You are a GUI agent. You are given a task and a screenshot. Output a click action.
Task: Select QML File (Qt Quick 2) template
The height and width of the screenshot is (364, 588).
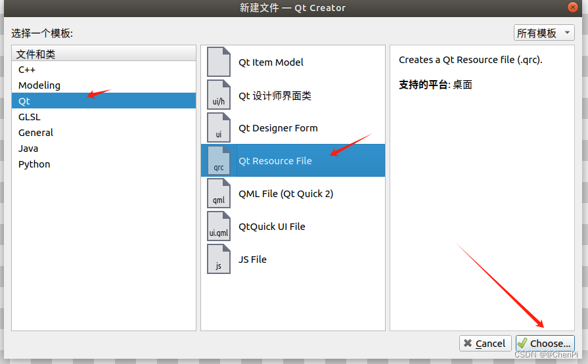293,193
